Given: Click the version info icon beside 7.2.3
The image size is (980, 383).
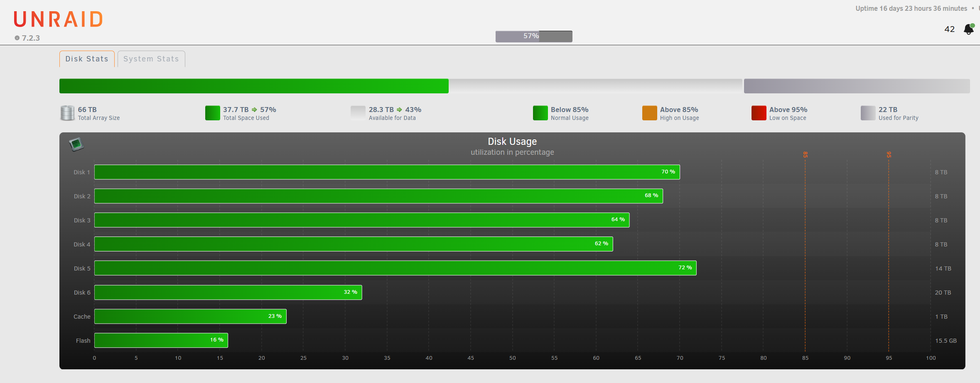Looking at the screenshot, I should (x=17, y=38).
